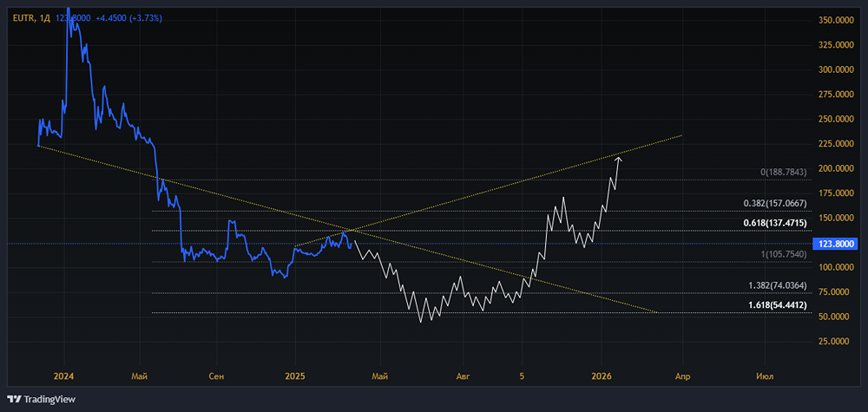Click the 0.618(137.4715) Fibonacci label
868x412 pixels.
tap(774, 223)
